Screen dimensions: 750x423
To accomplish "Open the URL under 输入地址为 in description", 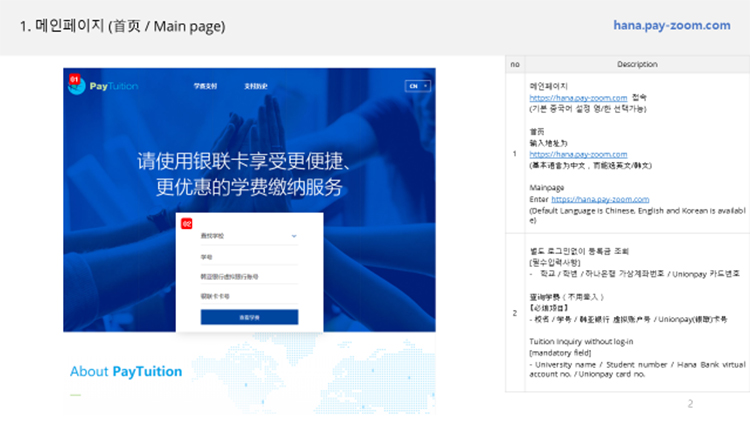I will (x=578, y=155).
